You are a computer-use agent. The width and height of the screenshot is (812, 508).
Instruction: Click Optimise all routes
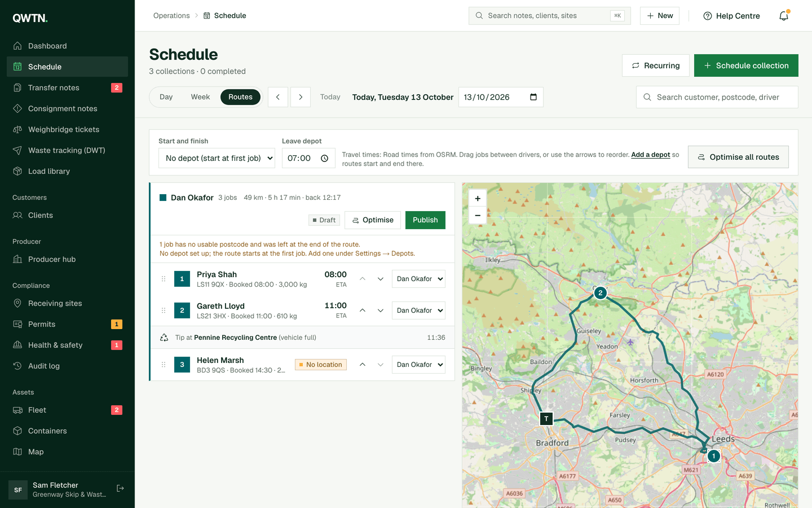click(738, 157)
